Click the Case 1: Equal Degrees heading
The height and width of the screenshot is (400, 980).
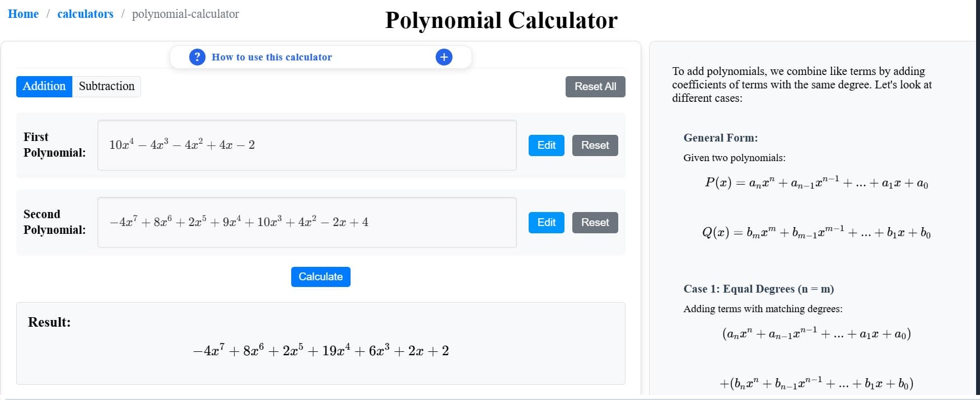[x=759, y=289]
